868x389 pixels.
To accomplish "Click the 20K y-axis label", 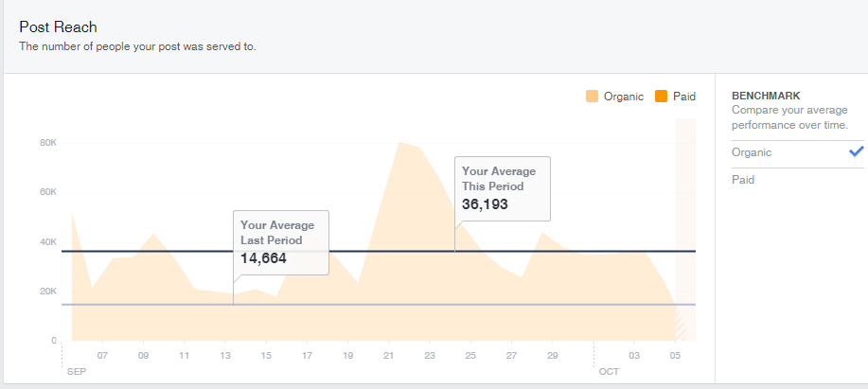I will [x=48, y=292].
